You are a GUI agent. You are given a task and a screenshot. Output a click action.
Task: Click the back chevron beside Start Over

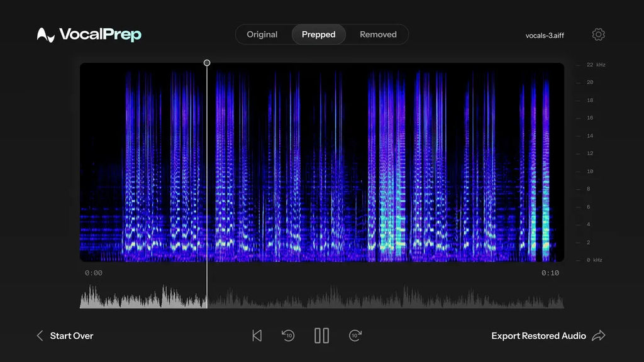point(40,336)
